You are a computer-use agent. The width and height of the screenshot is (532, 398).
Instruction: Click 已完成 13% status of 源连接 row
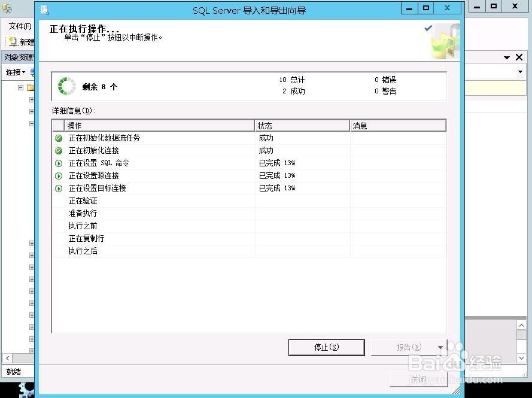[x=277, y=175]
